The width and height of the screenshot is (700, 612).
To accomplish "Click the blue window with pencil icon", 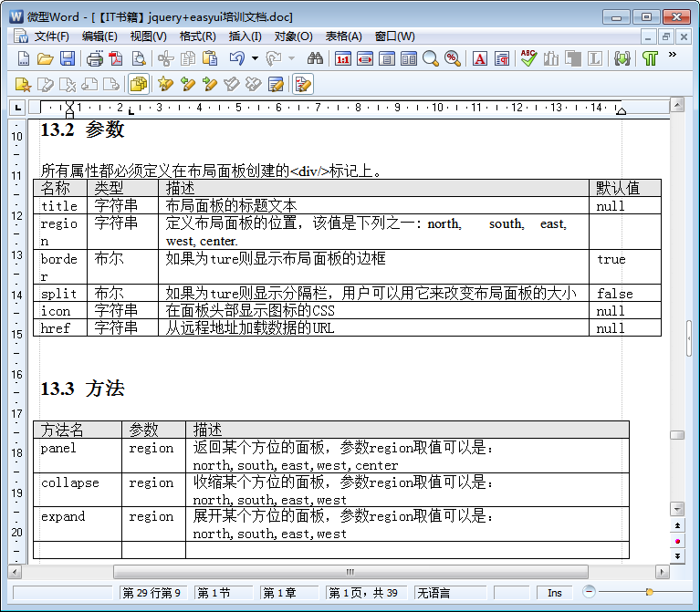I will tap(276, 84).
